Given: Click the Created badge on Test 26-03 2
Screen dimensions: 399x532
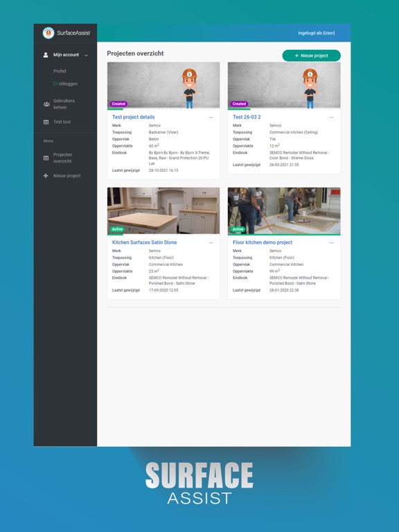Looking at the screenshot, I should [239, 104].
